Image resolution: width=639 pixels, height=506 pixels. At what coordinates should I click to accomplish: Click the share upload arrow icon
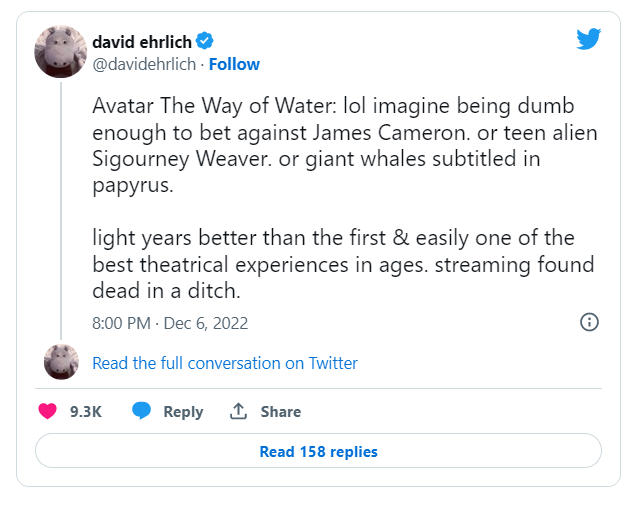pyautogui.click(x=238, y=411)
